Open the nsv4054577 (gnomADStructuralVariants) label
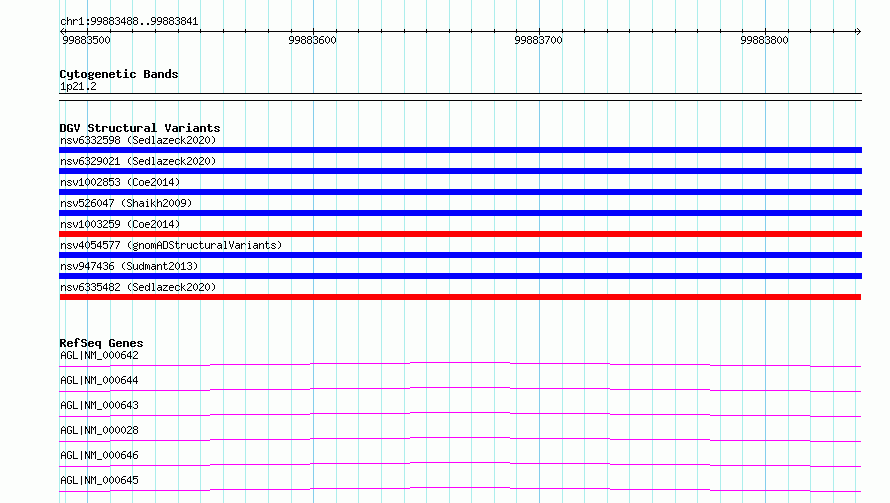The height and width of the screenshot is (503, 890). click(x=171, y=245)
